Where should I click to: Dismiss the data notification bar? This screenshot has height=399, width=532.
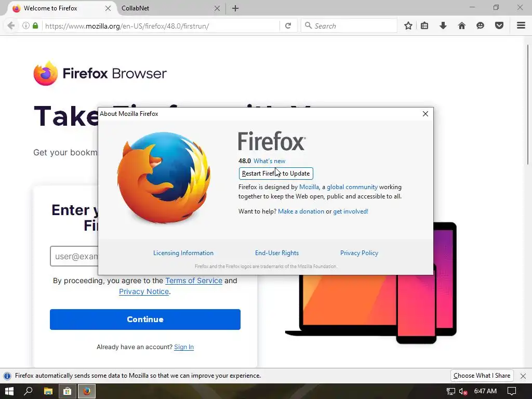pos(523,376)
